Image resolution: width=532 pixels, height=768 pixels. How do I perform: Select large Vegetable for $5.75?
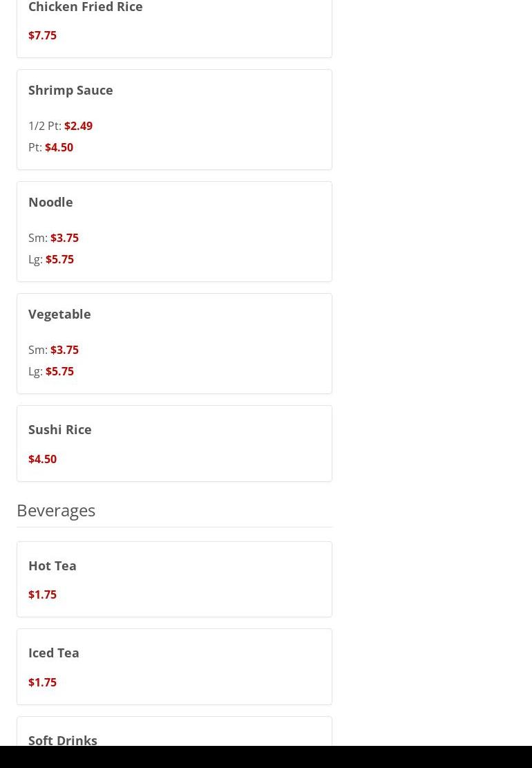click(x=51, y=371)
